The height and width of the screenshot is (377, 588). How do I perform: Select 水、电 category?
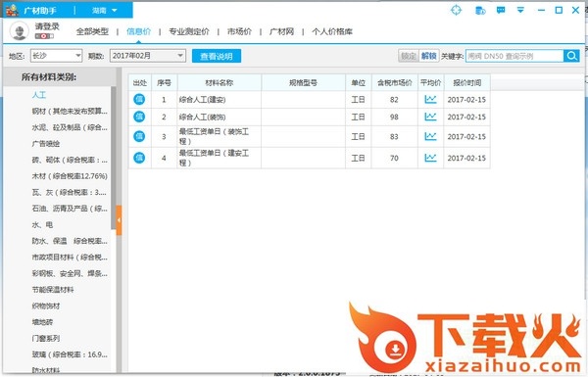(42, 225)
